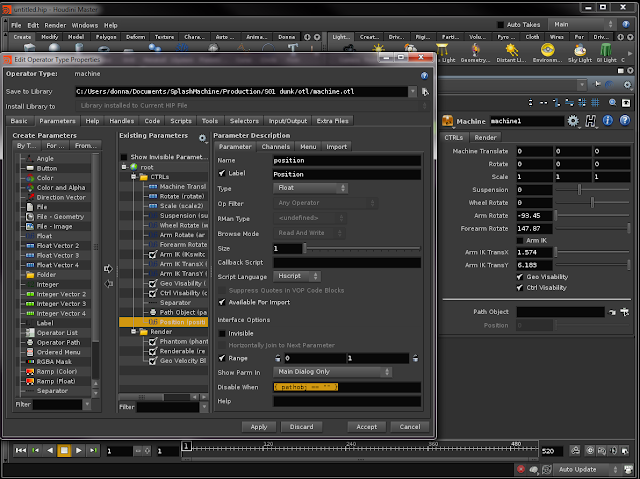The width and height of the screenshot is (640, 479).
Task: Click the Cancel button
Action: click(x=410, y=427)
